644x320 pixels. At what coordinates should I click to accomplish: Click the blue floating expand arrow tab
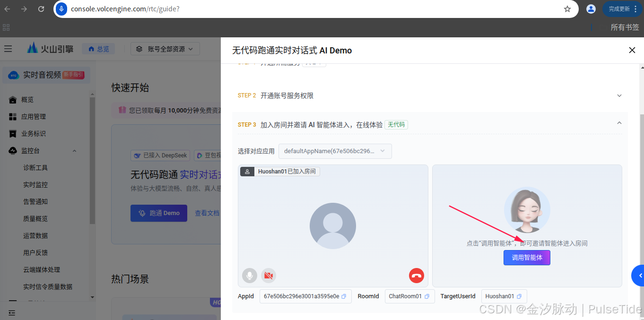638,276
